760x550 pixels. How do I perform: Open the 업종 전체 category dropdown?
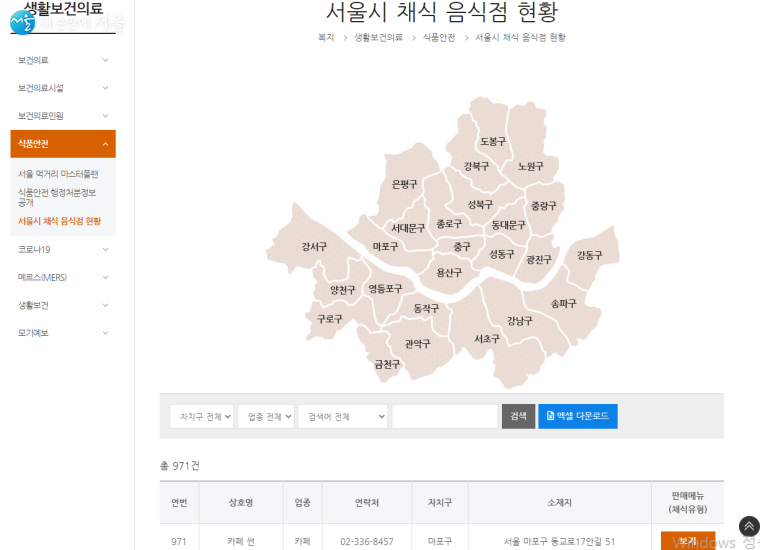(x=266, y=416)
